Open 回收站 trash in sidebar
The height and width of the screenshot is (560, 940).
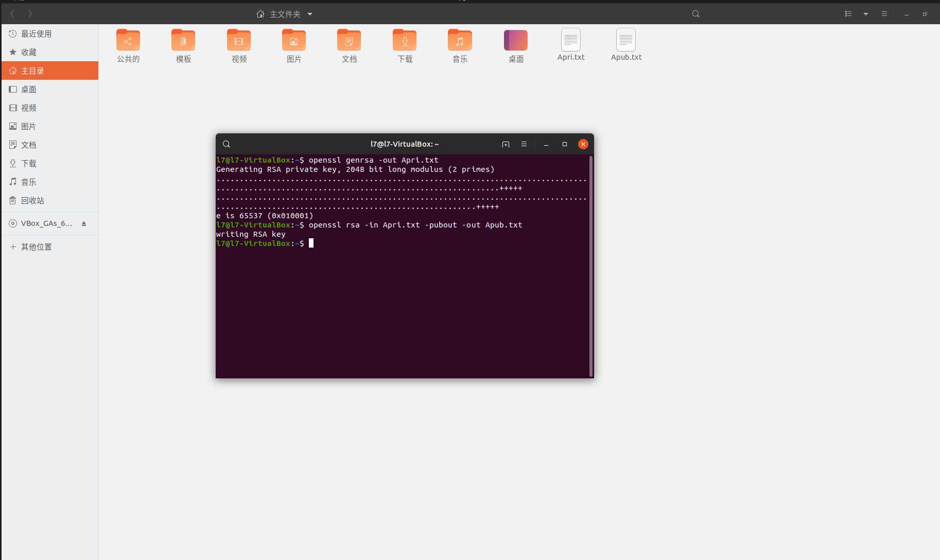coord(50,200)
